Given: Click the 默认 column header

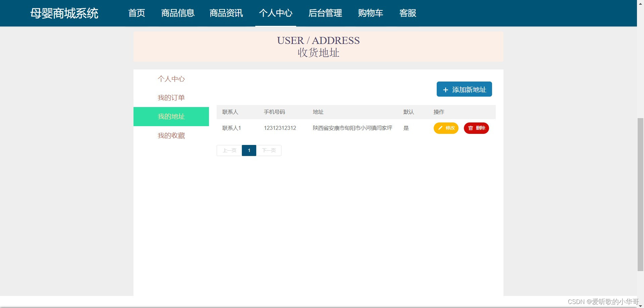Looking at the screenshot, I should 409,112.
